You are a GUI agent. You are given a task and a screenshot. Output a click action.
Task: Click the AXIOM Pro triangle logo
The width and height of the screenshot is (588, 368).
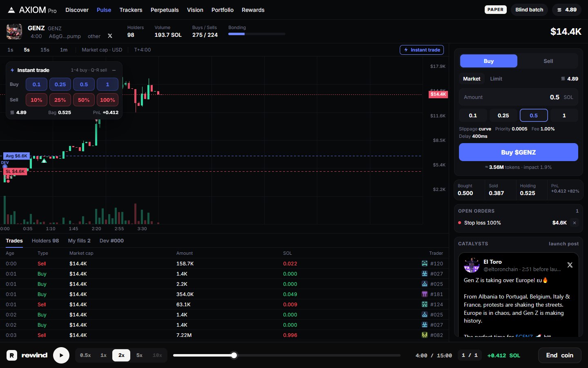coord(11,10)
